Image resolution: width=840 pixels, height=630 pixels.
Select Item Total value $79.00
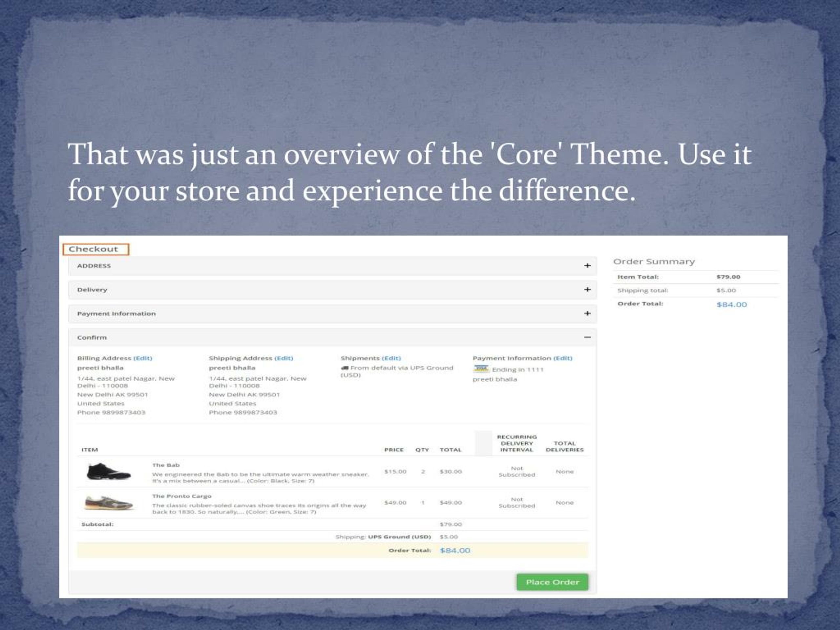(728, 277)
